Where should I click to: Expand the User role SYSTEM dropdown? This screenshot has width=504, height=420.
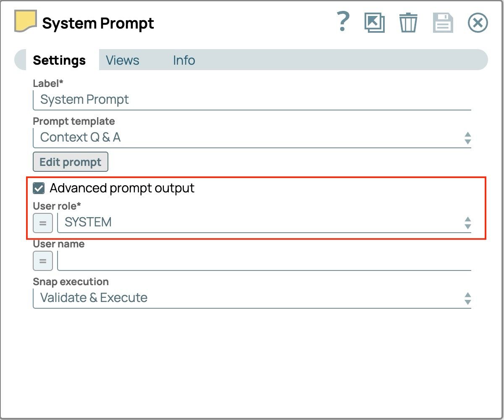click(264, 223)
